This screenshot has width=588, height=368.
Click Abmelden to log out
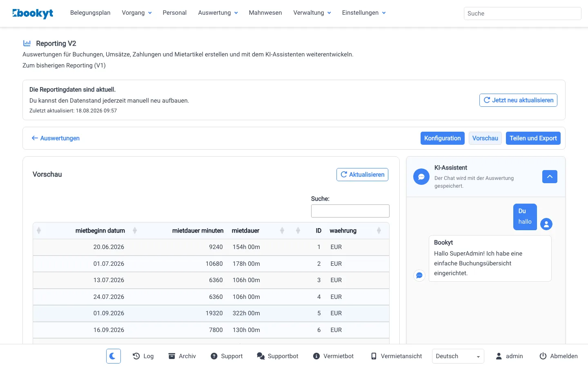tap(559, 356)
